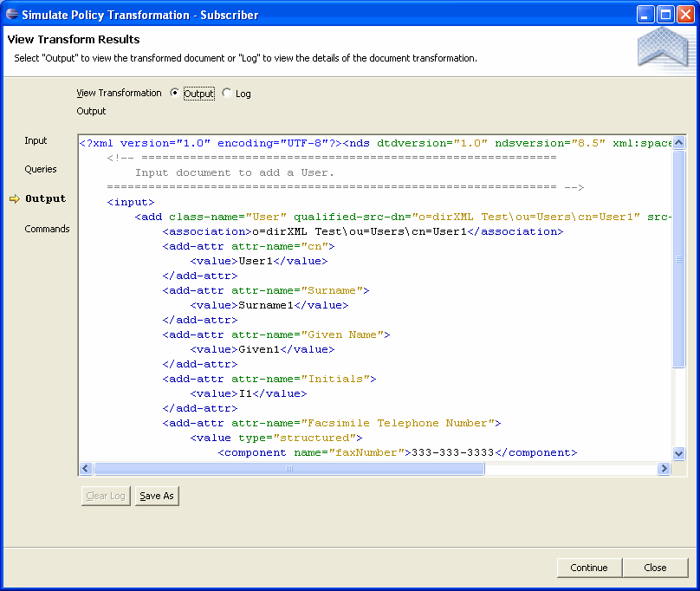Viewport: 700px width, 591px height.
Task: Click the horizontal scrollbar right arrow
Action: point(664,469)
